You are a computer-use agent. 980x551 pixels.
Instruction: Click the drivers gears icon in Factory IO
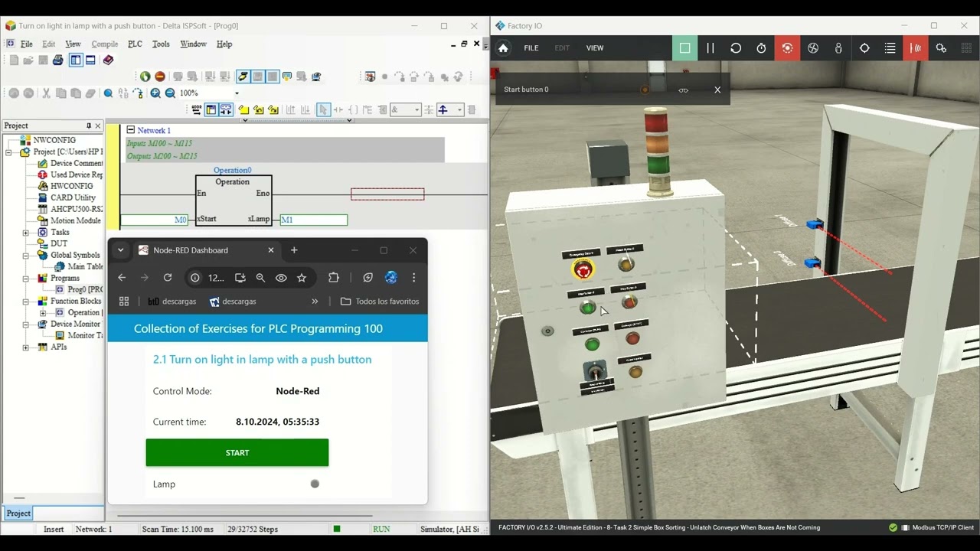(942, 48)
